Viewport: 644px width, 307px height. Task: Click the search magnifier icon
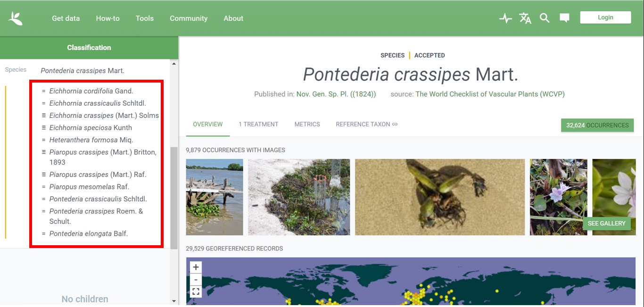[545, 18]
